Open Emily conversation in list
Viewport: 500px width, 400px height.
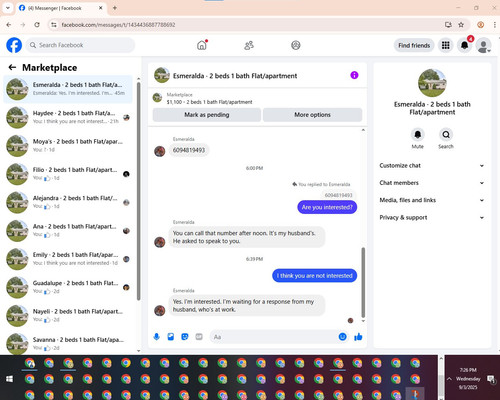[x=68, y=259]
